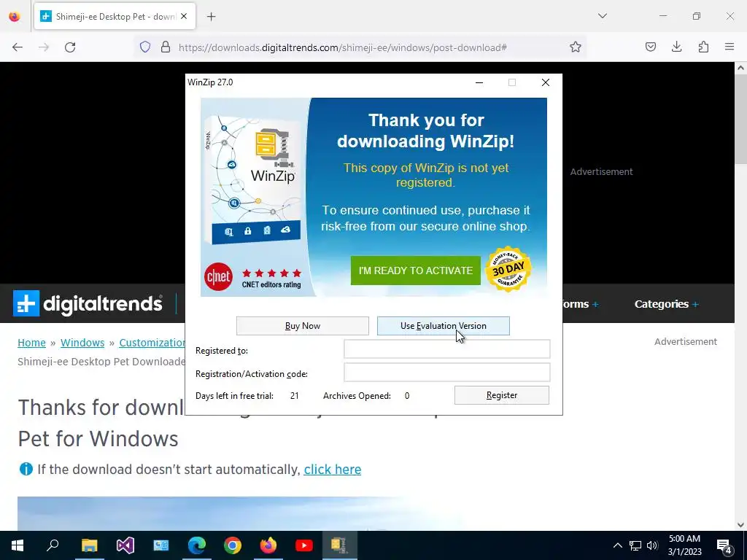
Task: Click the blue info icon near download text
Action: [x=26, y=469]
